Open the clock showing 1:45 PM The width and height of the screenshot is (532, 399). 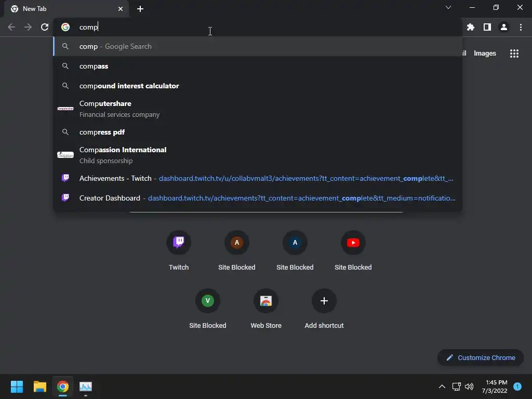tap(495, 387)
